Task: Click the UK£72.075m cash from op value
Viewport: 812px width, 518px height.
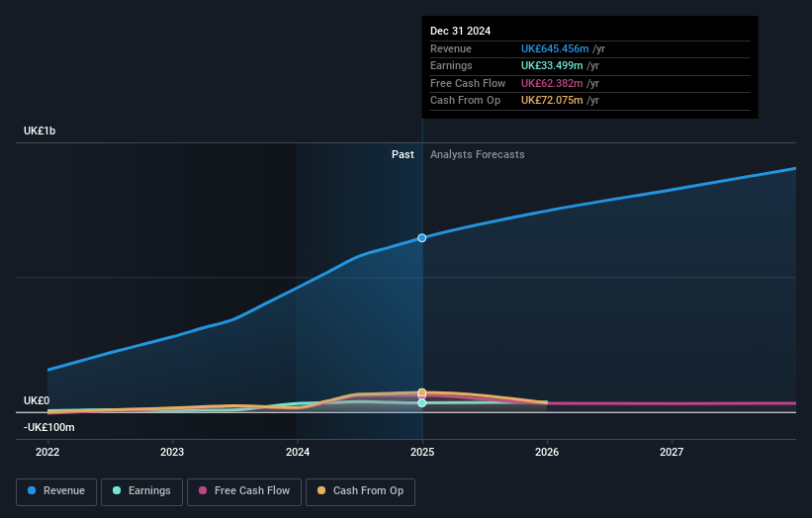Action: tap(552, 101)
